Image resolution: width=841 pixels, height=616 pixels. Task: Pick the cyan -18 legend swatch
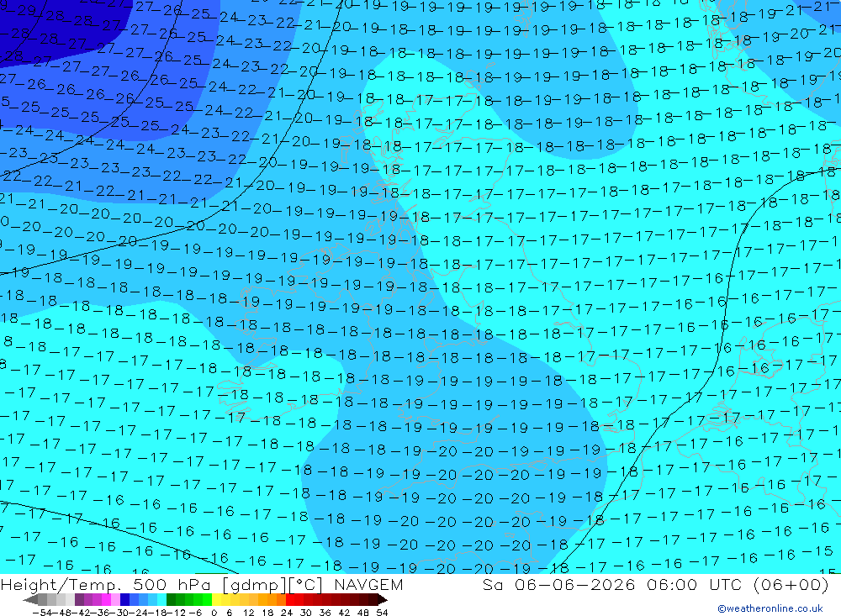point(161,599)
